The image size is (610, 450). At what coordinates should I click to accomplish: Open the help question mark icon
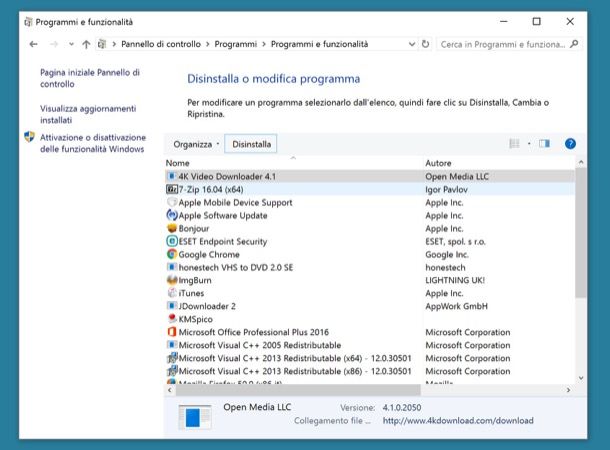570,144
